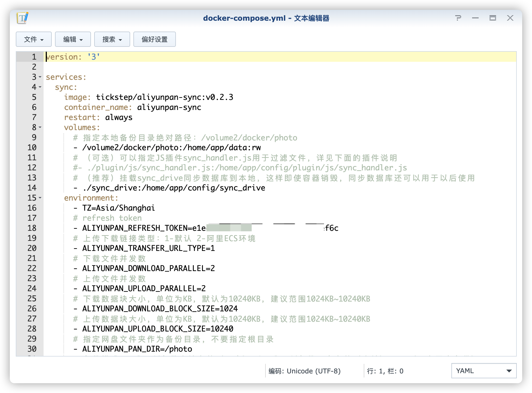The width and height of the screenshot is (532, 393).
Task: Click the text editor app icon
Action: [22, 18]
